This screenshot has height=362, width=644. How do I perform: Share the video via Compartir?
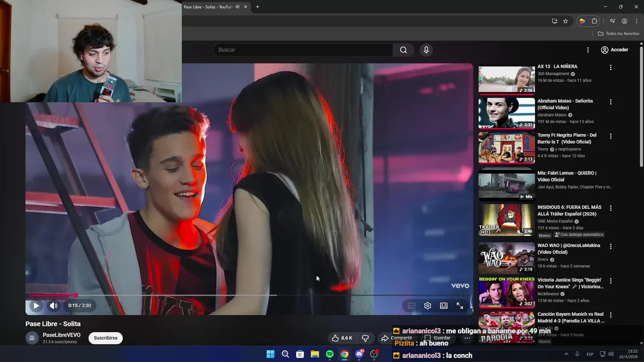[397, 338]
